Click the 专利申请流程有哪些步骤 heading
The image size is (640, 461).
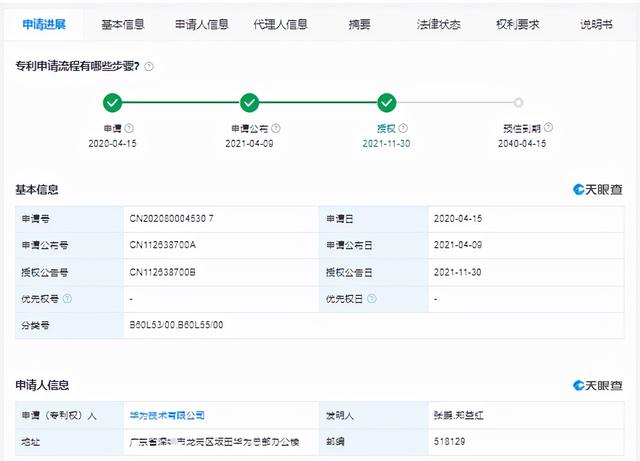pos(78,66)
